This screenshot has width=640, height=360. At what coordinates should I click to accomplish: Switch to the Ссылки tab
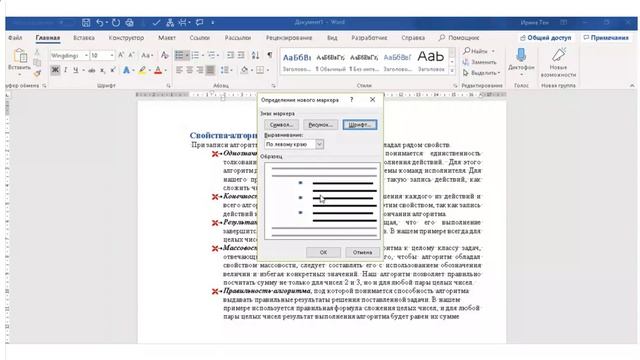(x=199, y=38)
